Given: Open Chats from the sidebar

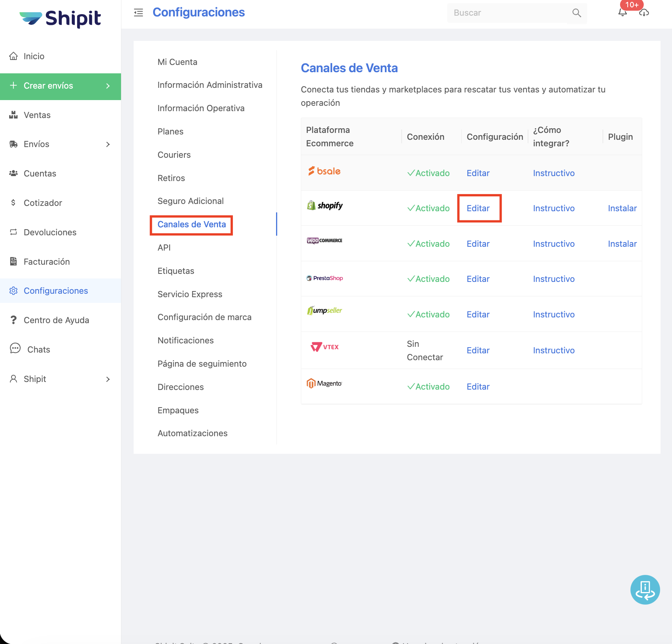Looking at the screenshot, I should [39, 350].
